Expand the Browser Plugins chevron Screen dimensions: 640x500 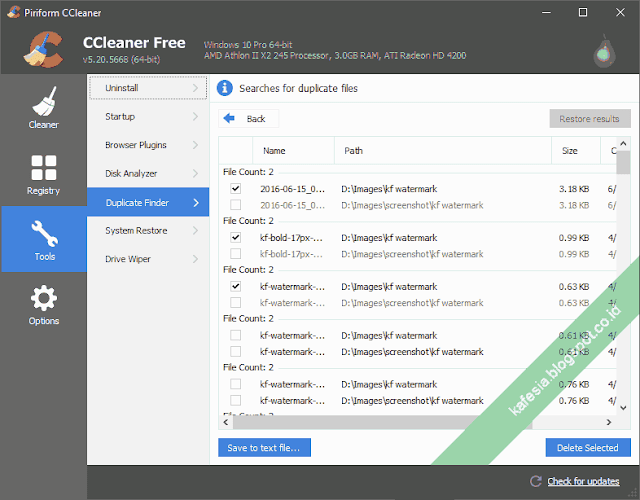tap(196, 145)
